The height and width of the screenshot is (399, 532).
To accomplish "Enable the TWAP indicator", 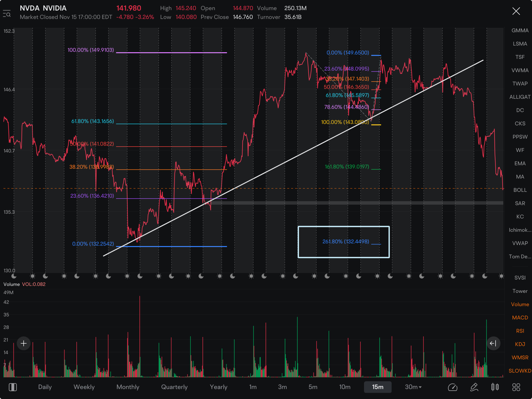I will coord(520,84).
